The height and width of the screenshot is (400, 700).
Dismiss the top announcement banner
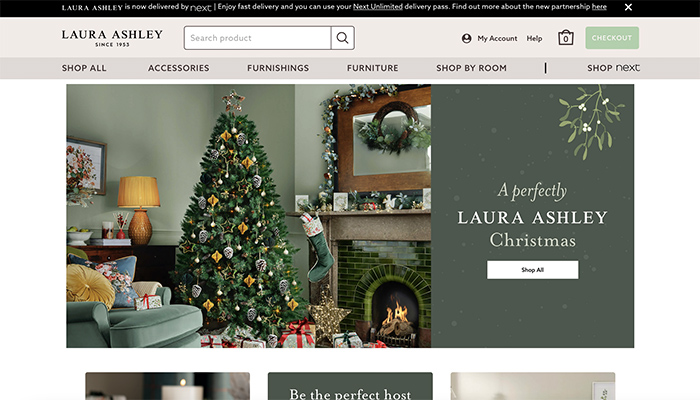click(628, 7)
